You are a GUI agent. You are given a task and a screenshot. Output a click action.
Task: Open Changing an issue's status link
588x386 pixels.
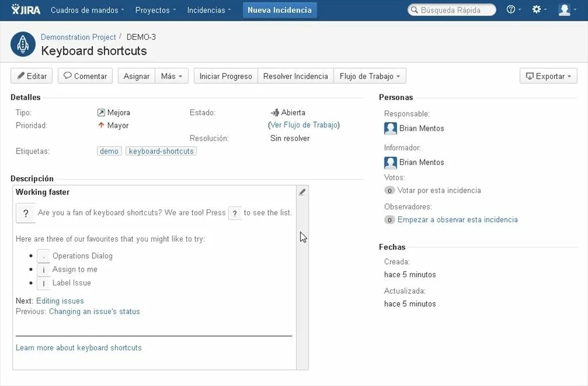94,311
